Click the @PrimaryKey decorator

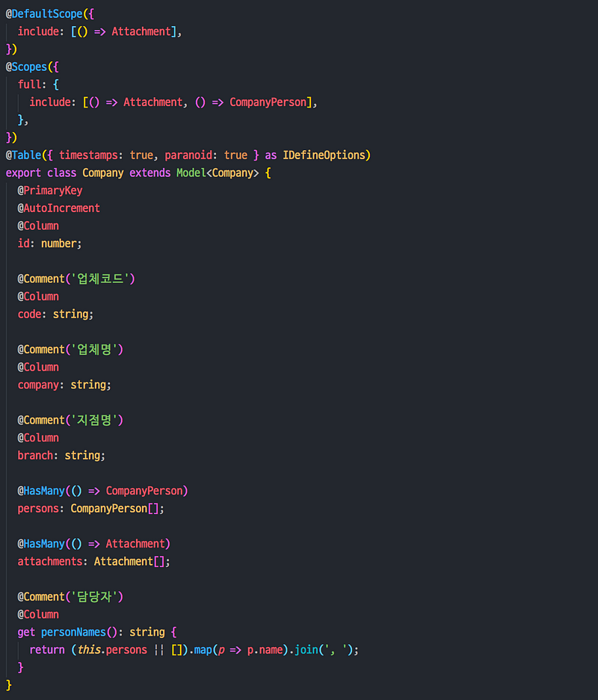point(50,191)
